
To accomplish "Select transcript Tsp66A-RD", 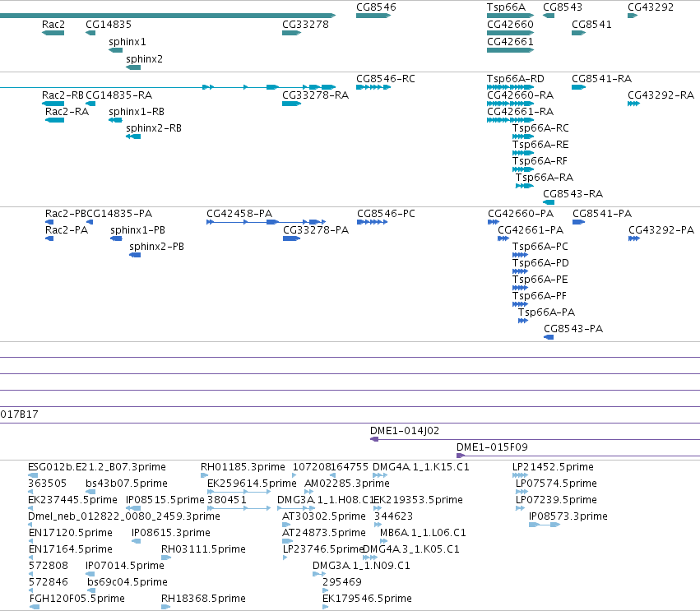I will tap(510, 87).
